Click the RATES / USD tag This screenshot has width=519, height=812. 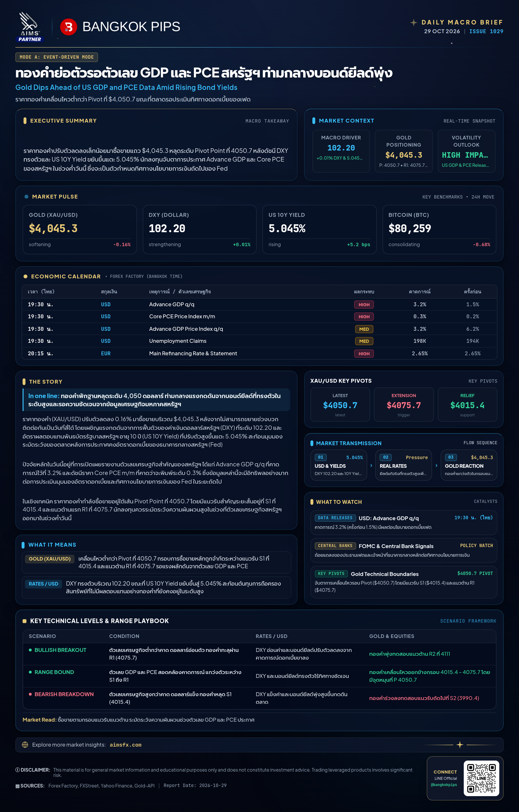coord(43,584)
